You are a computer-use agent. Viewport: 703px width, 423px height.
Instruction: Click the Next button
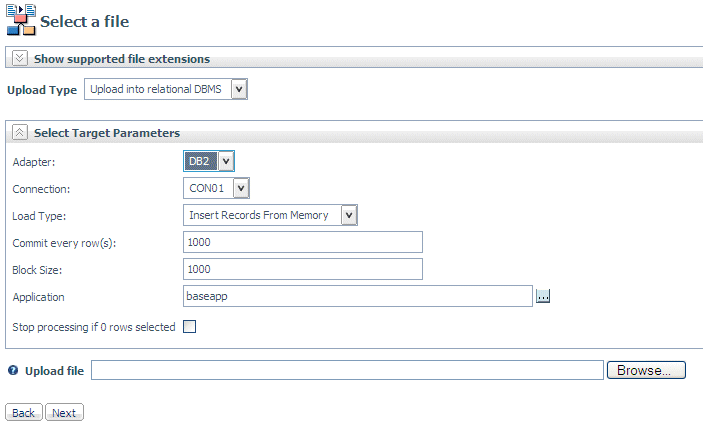[64, 412]
